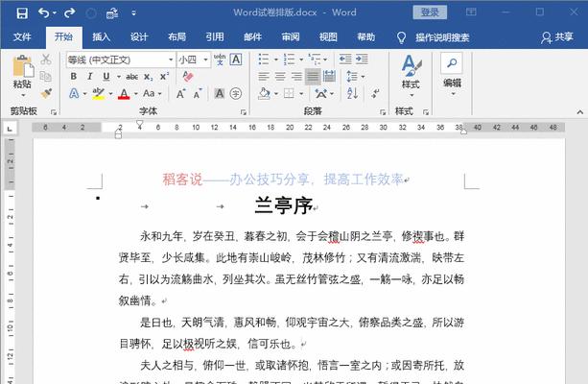Toggle superscript formatting
This screenshot has width=588, height=384.
coord(164,77)
